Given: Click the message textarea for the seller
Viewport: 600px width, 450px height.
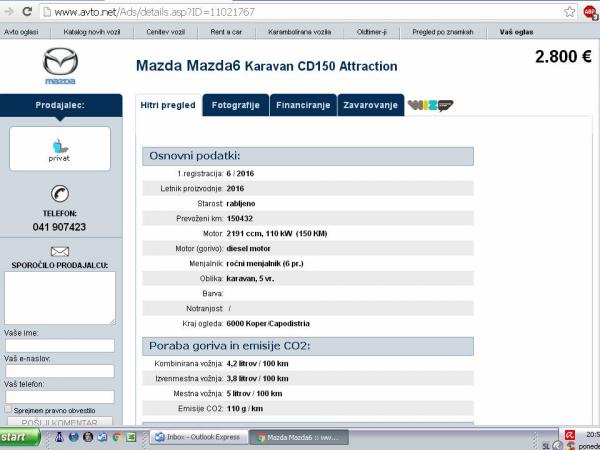Looking at the screenshot, I should click(x=60, y=298).
